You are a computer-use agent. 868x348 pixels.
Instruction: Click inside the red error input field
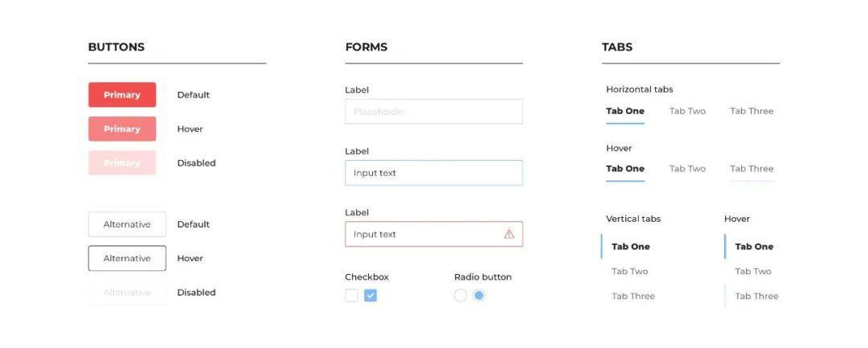pos(418,234)
